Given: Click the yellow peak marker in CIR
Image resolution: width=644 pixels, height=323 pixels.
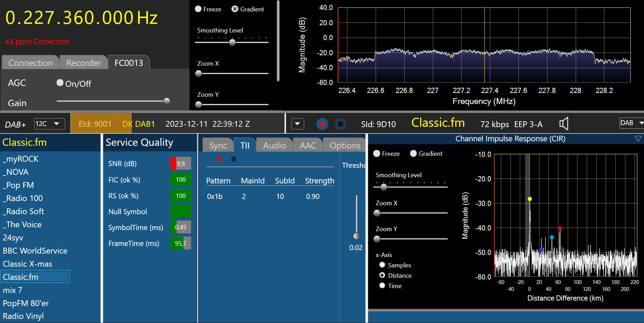Looking at the screenshot, I should click(x=530, y=199).
